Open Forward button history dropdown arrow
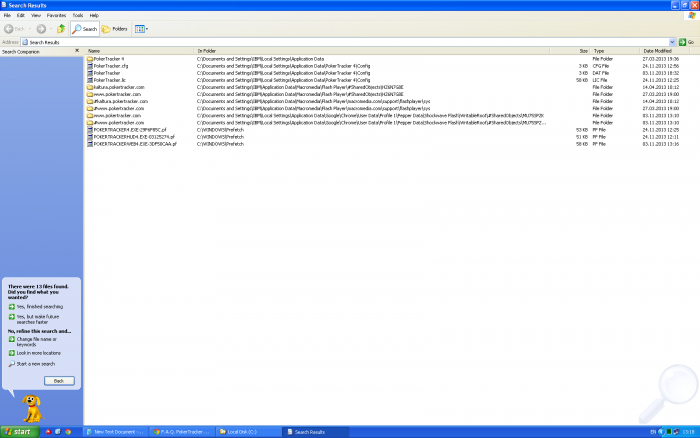700x438 pixels. [50, 29]
